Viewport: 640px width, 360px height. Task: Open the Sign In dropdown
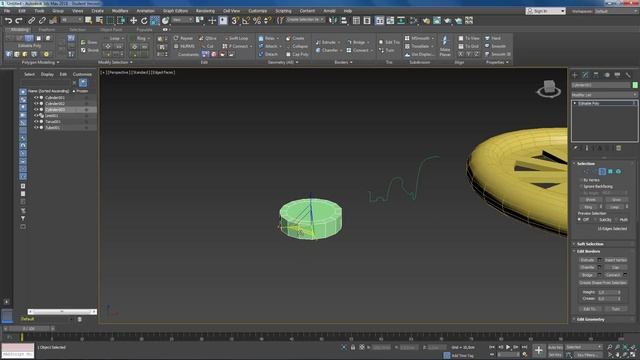tap(546, 11)
